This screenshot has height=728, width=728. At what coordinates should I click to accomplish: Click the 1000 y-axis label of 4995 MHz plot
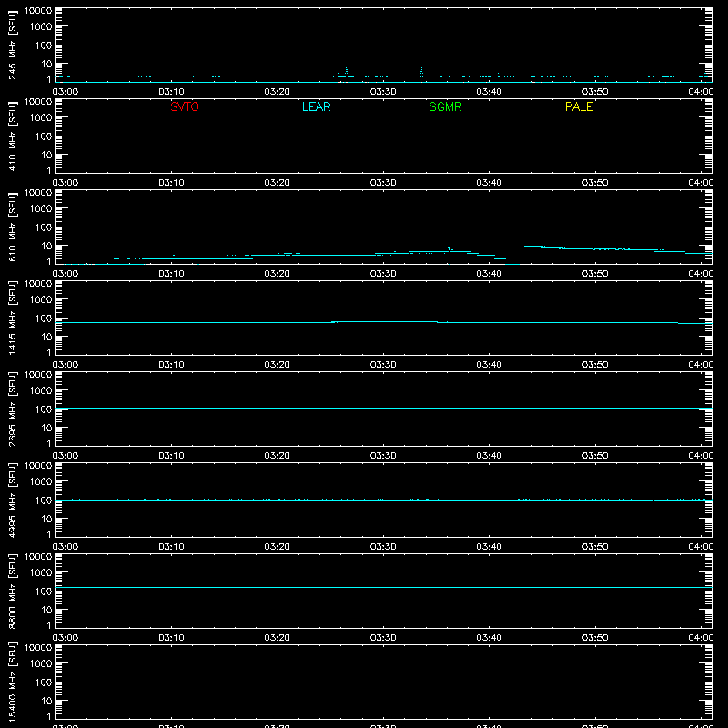pyautogui.click(x=41, y=482)
